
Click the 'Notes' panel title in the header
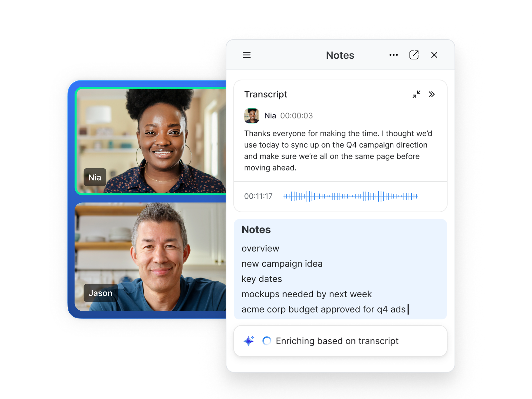(x=340, y=55)
